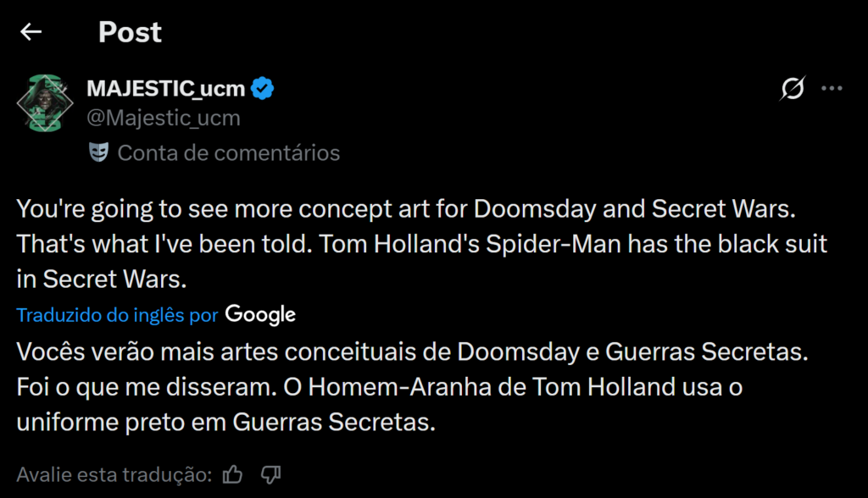Click the Grok explain icon on the post
Image resolution: width=868 pixels, height=498 pixels.
pyautogui.click(x=792, y=88)
